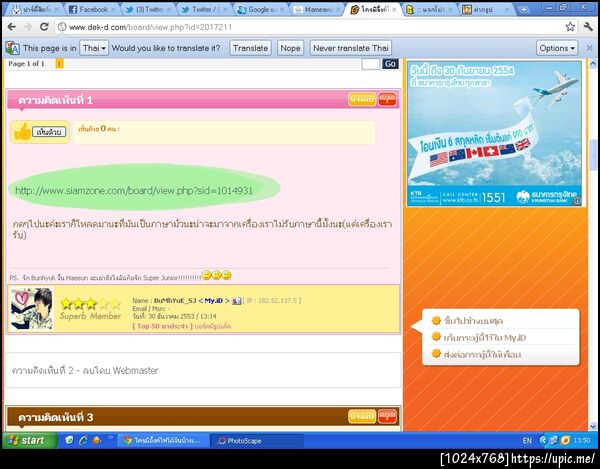Open the Chrome wrench menu

(588, 26)
